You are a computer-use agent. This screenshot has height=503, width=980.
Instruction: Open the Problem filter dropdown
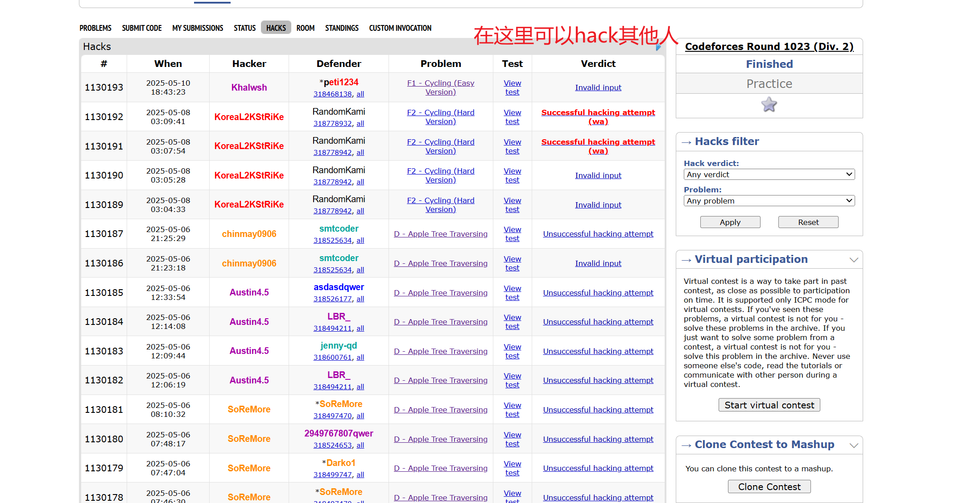pos(769,200)
